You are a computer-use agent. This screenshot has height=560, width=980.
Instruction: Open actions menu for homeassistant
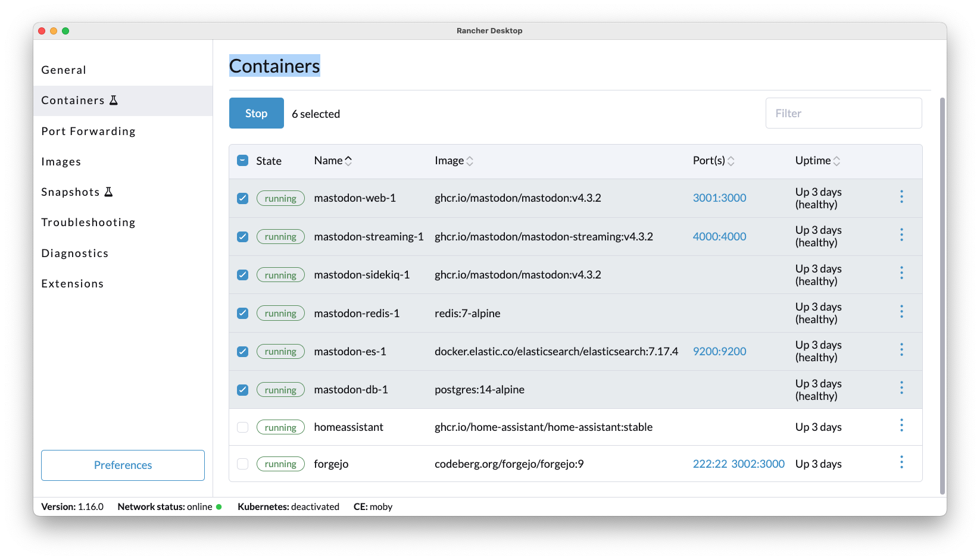(901, 426)
